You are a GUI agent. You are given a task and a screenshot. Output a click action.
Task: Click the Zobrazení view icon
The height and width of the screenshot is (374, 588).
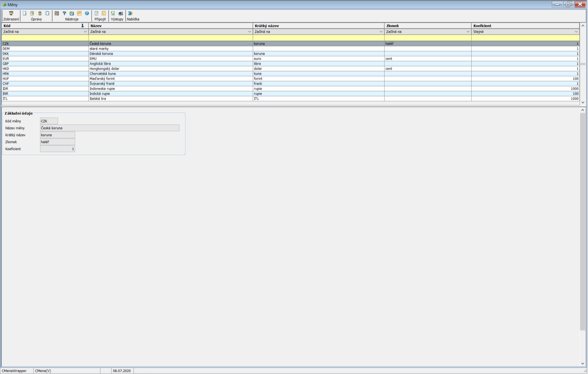coord(11,14)
